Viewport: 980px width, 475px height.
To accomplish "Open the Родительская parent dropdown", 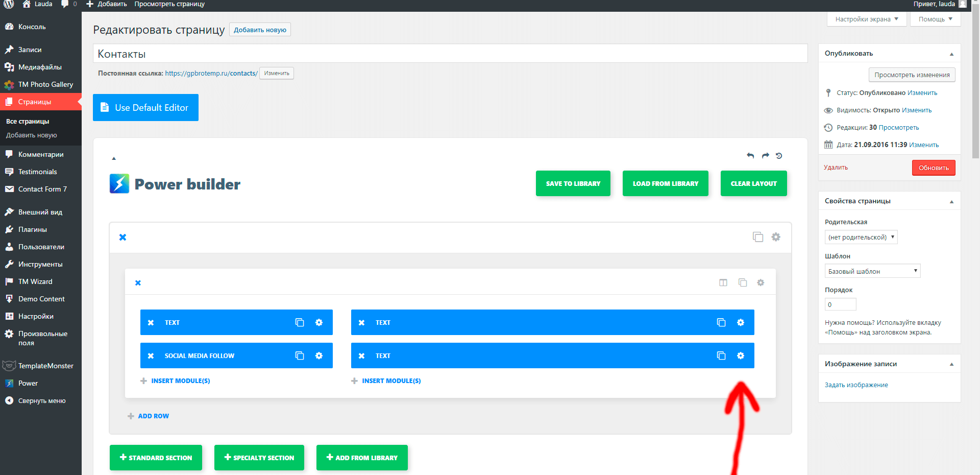I will coord(861,237).
